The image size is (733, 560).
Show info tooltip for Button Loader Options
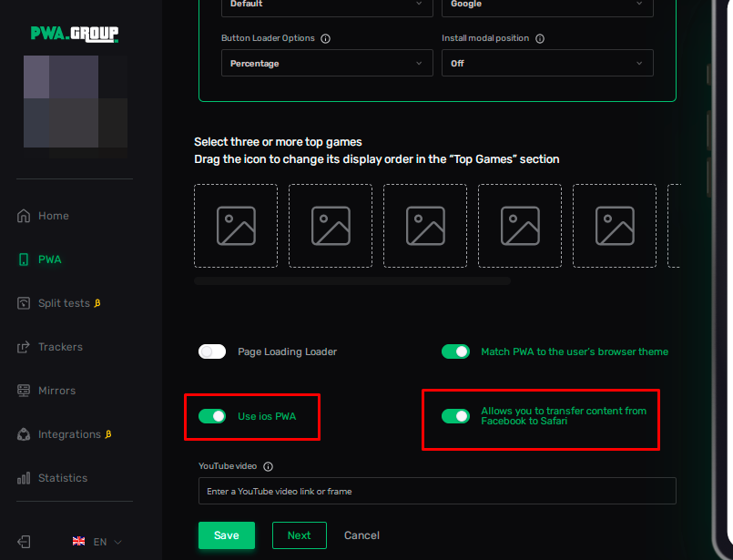click(x=326, y=39)
